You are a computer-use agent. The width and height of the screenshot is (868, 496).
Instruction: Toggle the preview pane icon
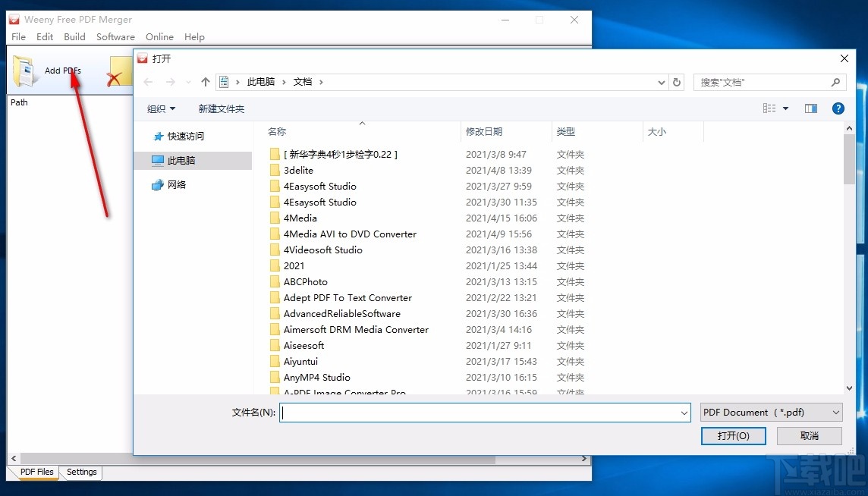tap(810, 108)
